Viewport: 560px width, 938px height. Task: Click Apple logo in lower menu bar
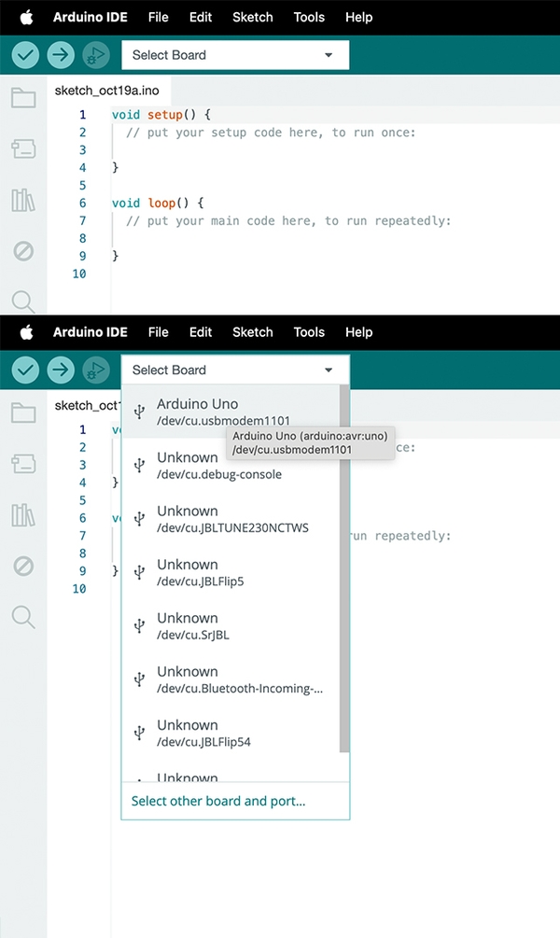pos(27,332)
